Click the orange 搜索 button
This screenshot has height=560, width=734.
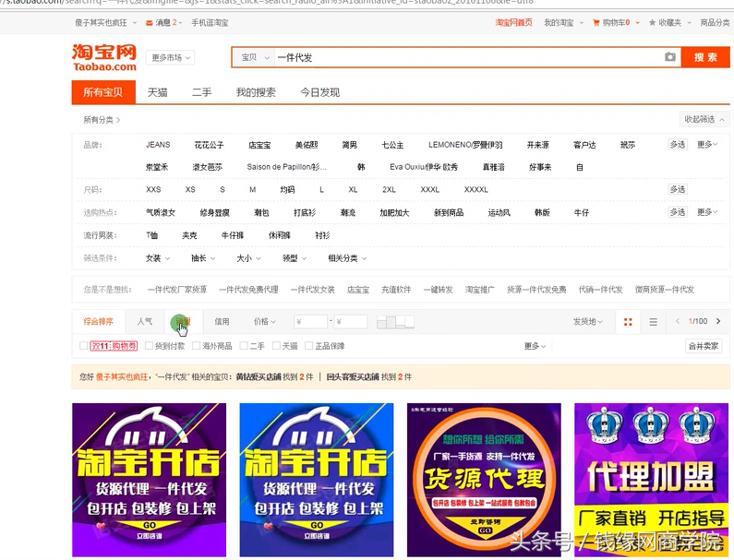pyautogui.click(x=705, y=57)
